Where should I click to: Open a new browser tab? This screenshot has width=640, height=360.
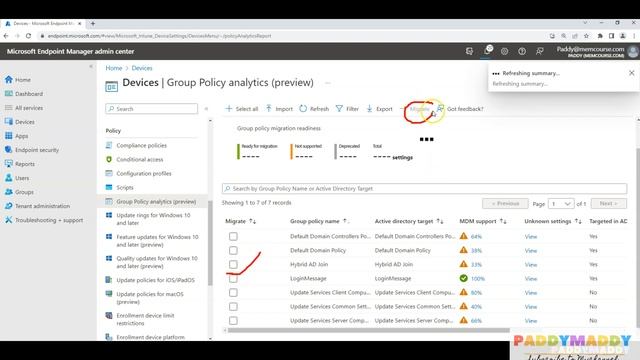click(x=93, y=24)
